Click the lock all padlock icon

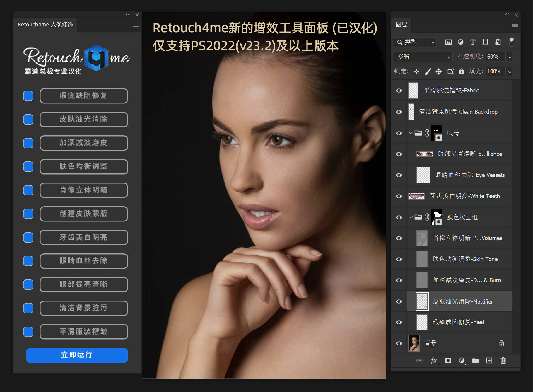point(462,71)
